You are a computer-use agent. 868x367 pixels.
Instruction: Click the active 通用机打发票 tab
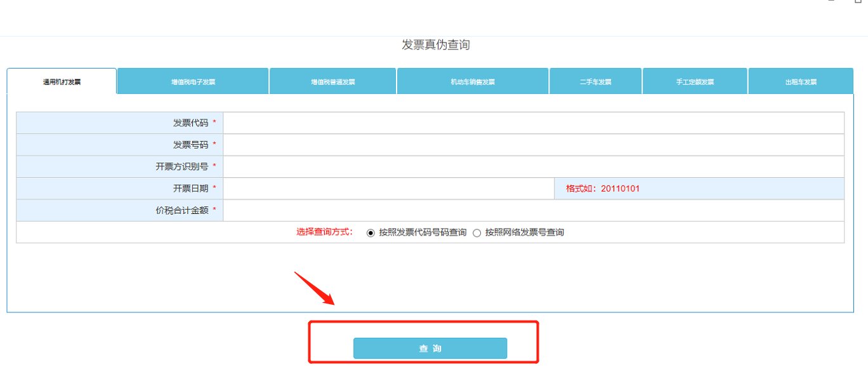[x=60, y=81]
